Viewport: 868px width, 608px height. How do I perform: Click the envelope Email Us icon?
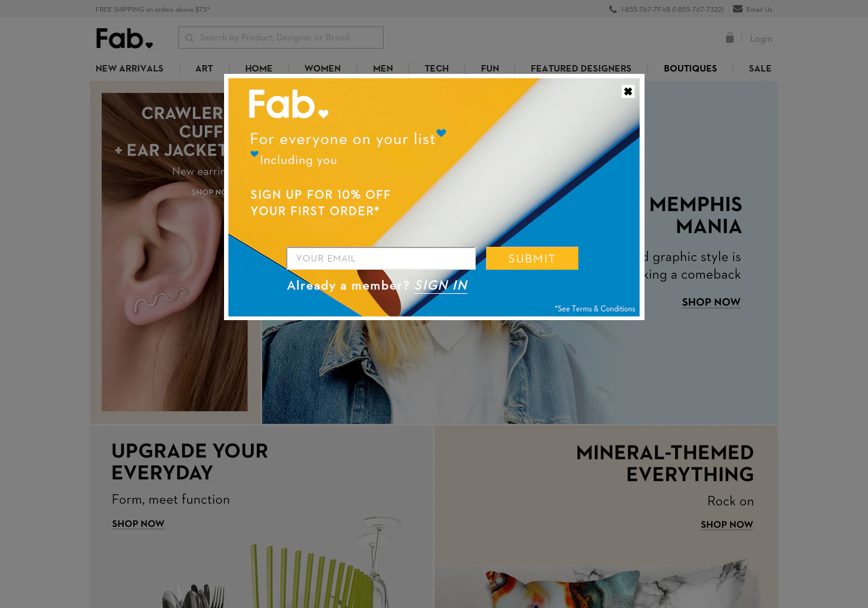point(738,9)
